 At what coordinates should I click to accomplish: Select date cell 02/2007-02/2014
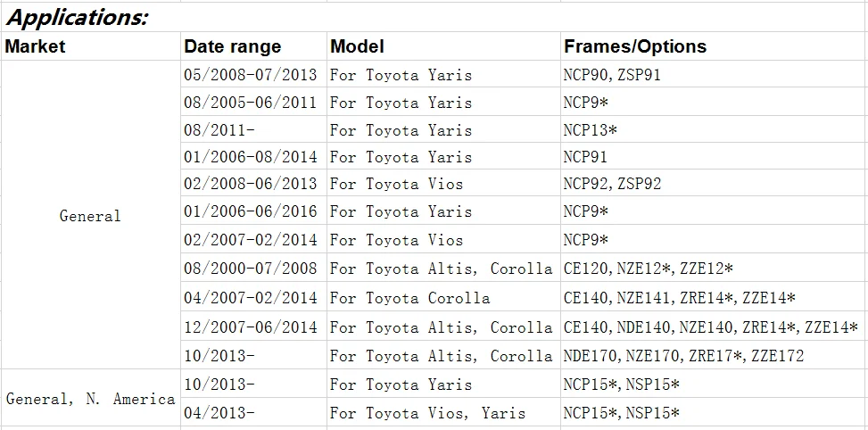pos(253,240)
